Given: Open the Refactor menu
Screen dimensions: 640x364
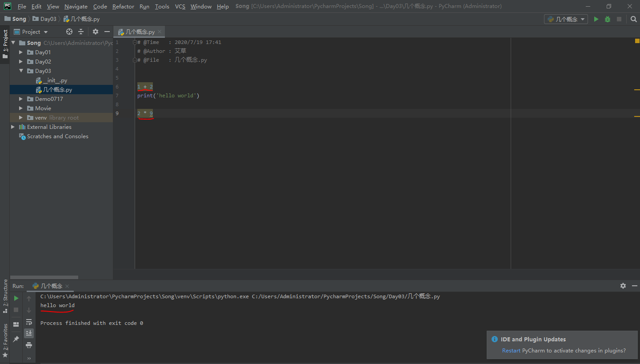Looking at the screenshot, I should [x=123, y=6].
